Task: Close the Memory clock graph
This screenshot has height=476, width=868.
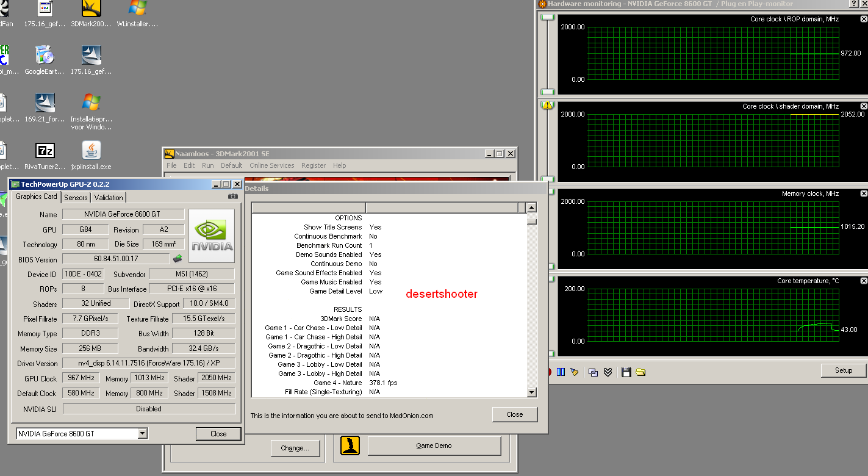Action: 863,193
